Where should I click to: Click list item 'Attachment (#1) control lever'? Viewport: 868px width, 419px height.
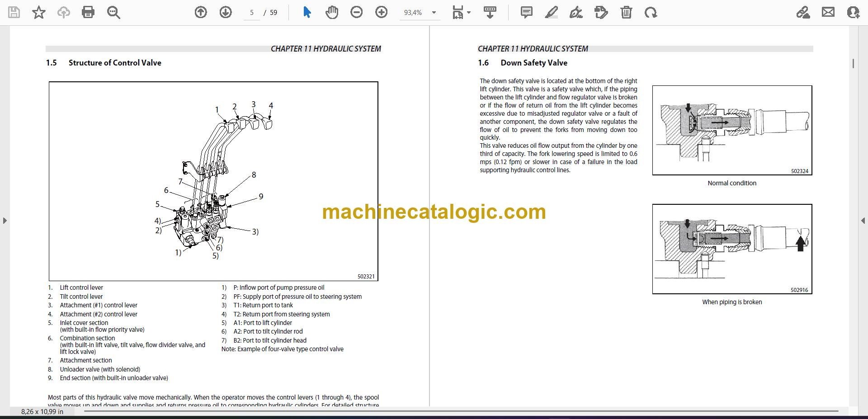[99, 305]
